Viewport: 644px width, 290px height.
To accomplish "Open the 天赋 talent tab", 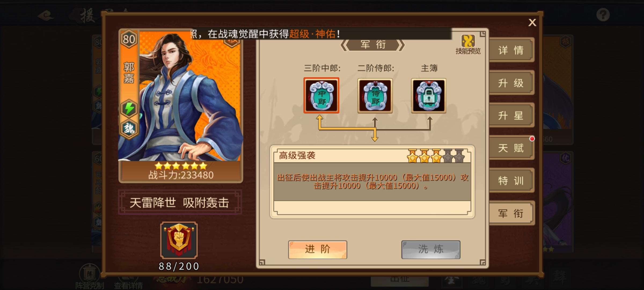I will (511, 148).
